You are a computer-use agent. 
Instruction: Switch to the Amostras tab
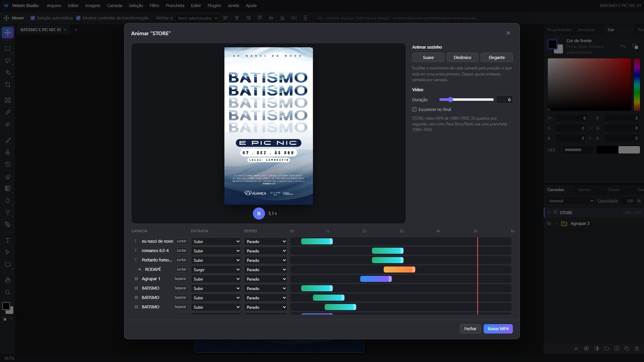point(586,30)
